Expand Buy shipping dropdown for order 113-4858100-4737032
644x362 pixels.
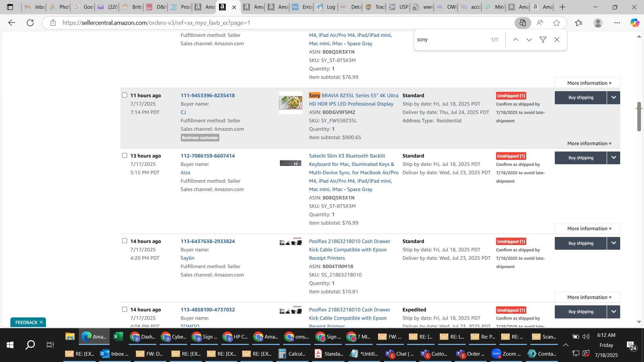pyautogui.click(x=613, y=312)
